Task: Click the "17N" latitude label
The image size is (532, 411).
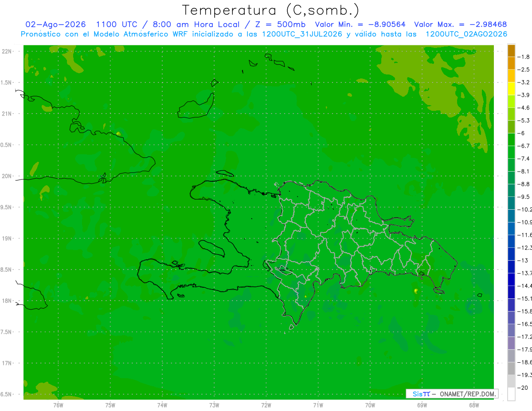Action: pos(7,363)
